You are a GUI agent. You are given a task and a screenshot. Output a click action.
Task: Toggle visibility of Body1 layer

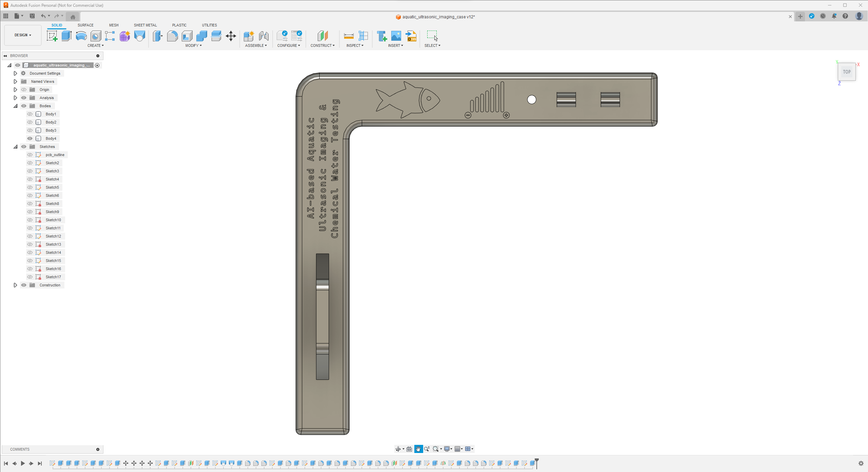[x=29, y=114]
